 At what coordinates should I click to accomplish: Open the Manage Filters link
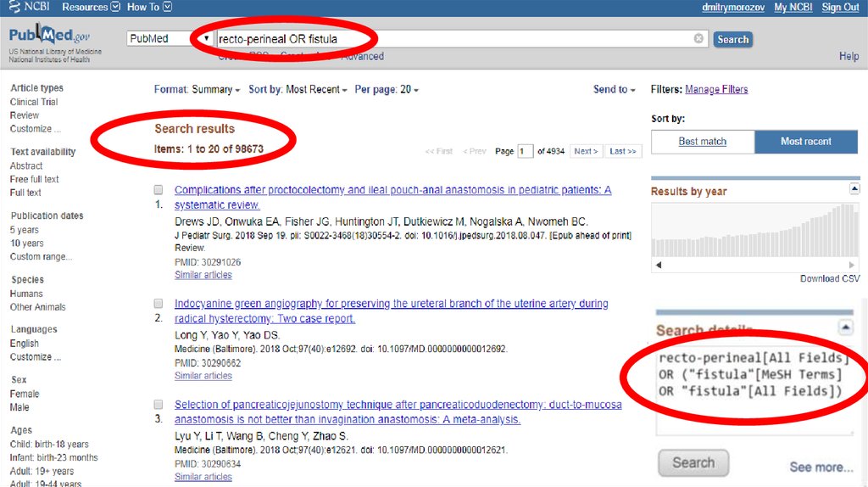pos(716,89)
